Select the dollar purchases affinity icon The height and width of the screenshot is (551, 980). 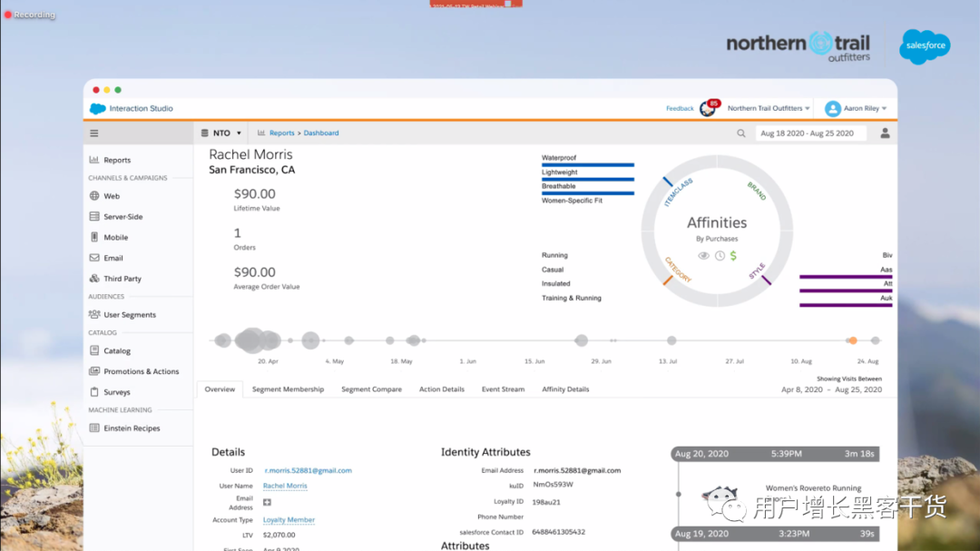(733, 256)
